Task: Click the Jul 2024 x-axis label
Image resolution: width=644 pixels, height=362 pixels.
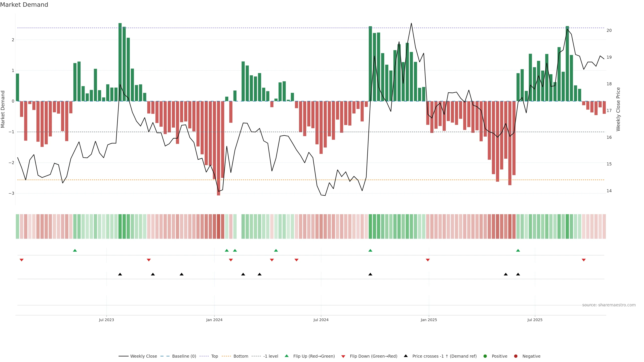Action: 321,320
